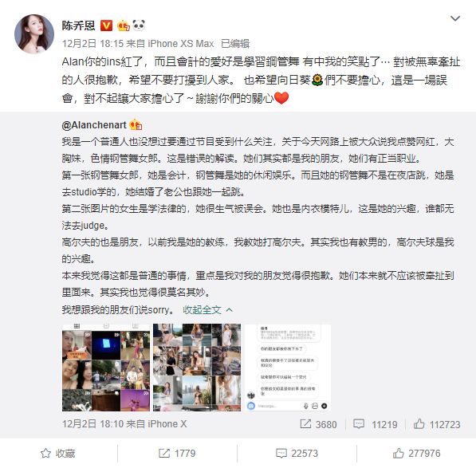Open the first Instagram grid screenshot thumbnail
Screen dimensions: 476x468
coord(106,368)
